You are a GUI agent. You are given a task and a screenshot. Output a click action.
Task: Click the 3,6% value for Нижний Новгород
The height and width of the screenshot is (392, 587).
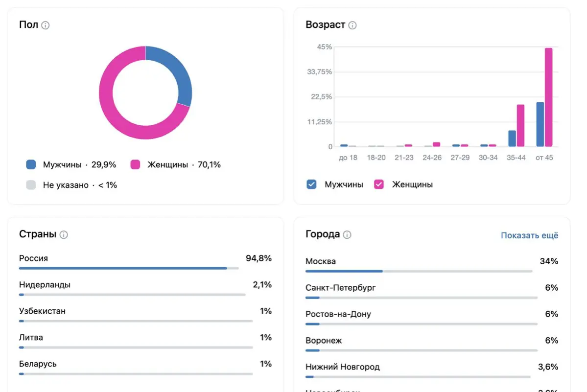pyautogui.click(x=548, y=367)
